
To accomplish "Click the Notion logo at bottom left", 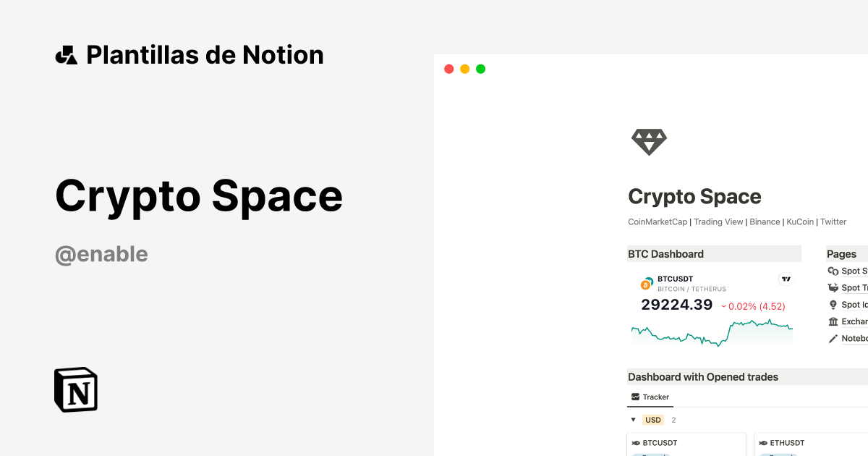I will (x=75, y=390).
